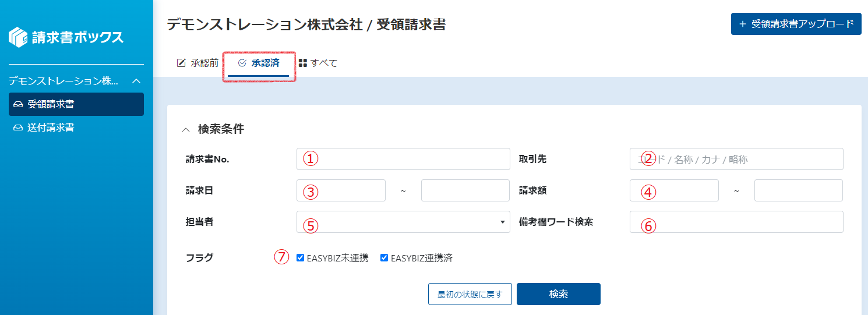The width and height of the screenshot is (868, 315).
Task: Click the 請求書ボックス logo icon
Action: coord(18,37)
